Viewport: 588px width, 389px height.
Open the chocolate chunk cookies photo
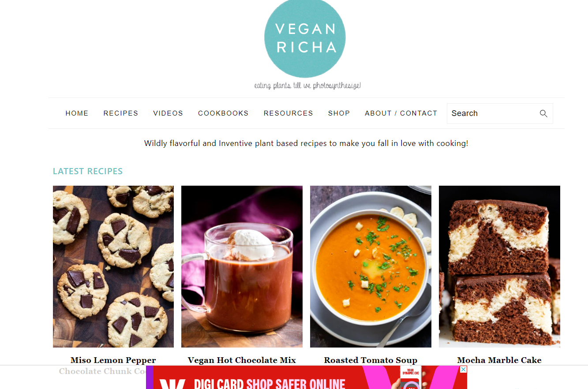point(113,266)
